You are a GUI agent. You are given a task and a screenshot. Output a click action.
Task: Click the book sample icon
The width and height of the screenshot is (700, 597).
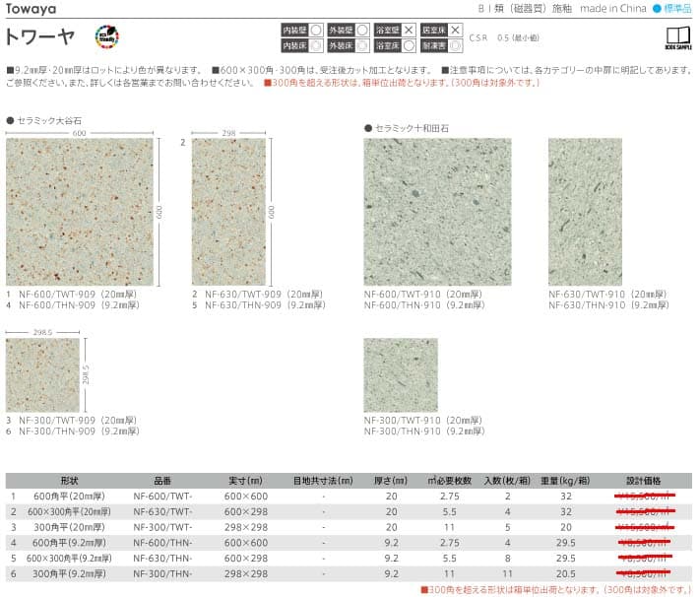678,37
